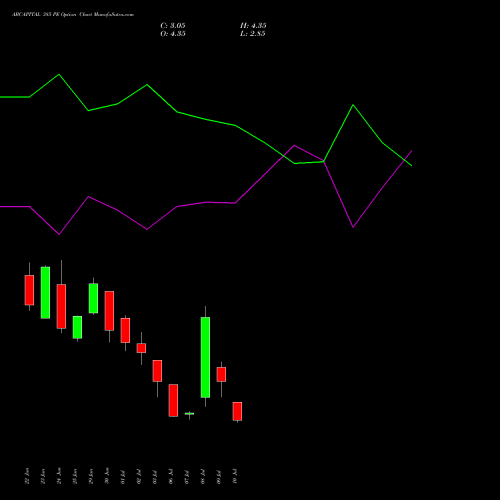Select the flat green doji candle for 07 Jul
500x500 pixels.
pos(189,414)
